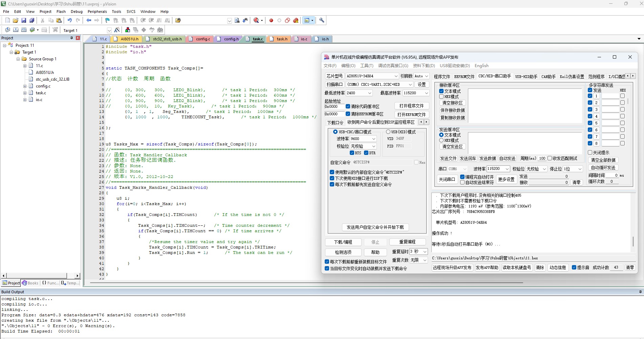This screenshot has width=644, height=339.
Task: Uncheck the RTS checkbox
Action: (352, 153)
